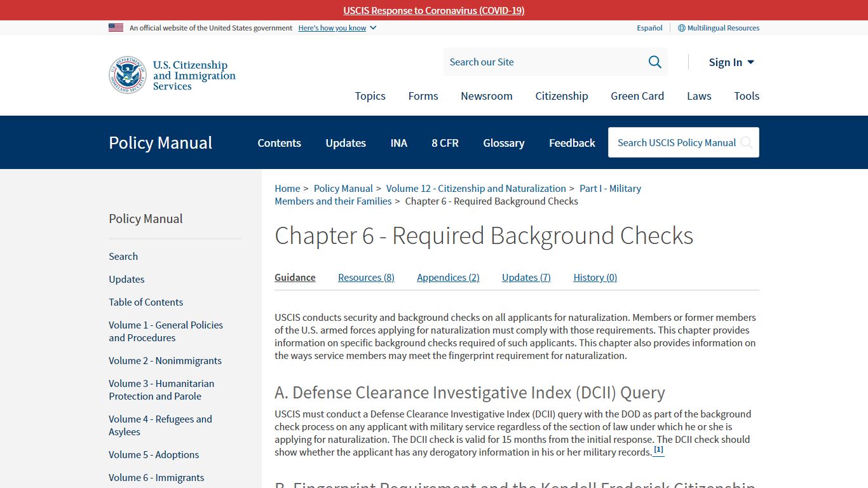Open Volume 5 - Adoptions

tap(154, 455)
